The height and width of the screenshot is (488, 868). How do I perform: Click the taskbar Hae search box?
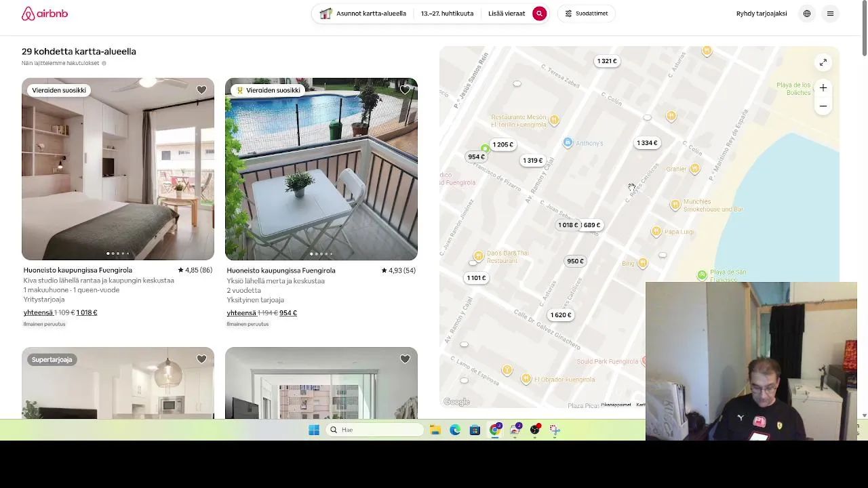point(374,430)
